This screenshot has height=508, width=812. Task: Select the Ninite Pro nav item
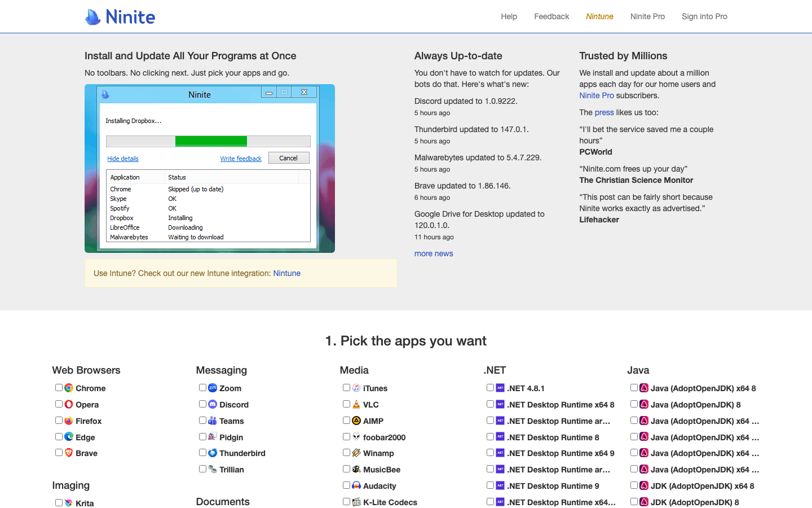pos(647,16)
